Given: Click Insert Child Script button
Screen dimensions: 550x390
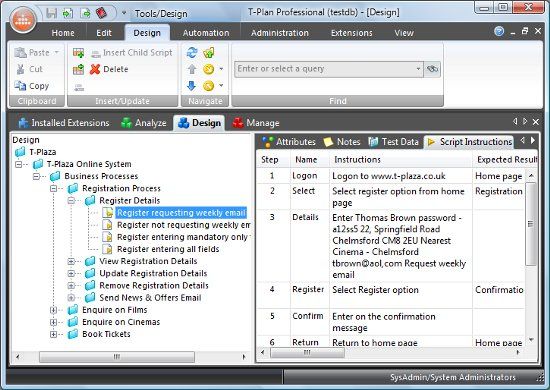Looking at the screenshot, I should (x=132, y=53).
